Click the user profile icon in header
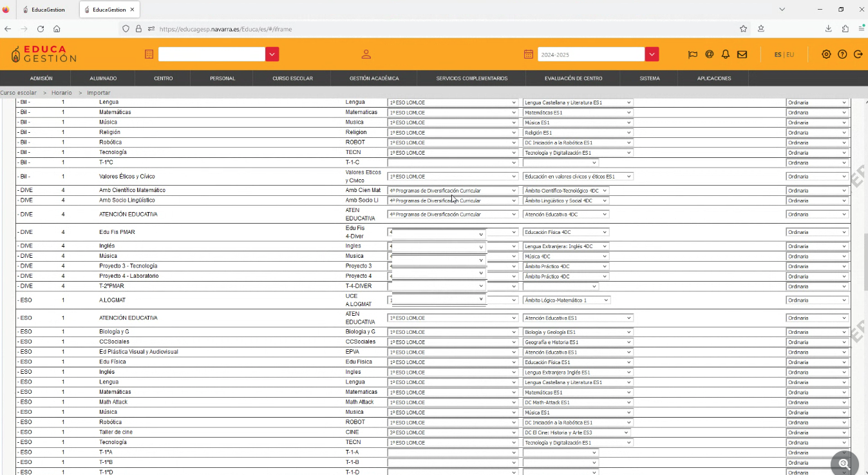868x475 pixels. [366, 55]
